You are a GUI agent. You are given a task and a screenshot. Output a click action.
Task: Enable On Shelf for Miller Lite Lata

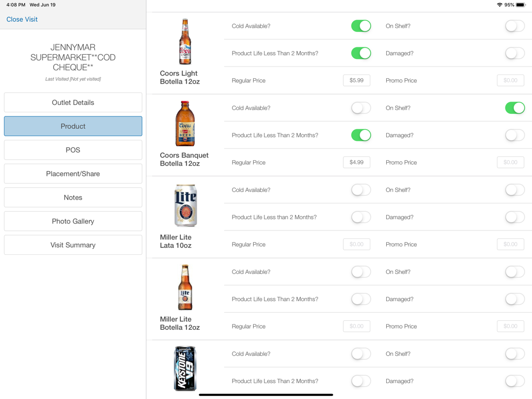coord(514,190)
